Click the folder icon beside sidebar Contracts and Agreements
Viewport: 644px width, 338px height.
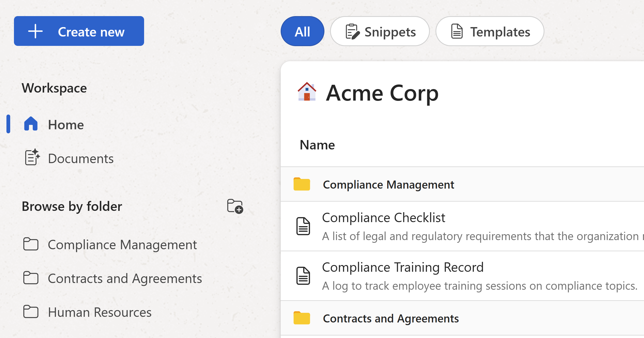coord(31,278)
